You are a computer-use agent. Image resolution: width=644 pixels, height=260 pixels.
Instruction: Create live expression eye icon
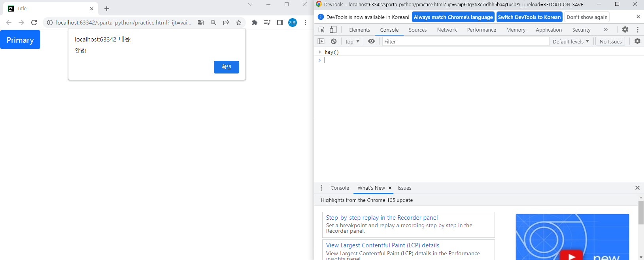pyautogui.click(x=372, y=41)
